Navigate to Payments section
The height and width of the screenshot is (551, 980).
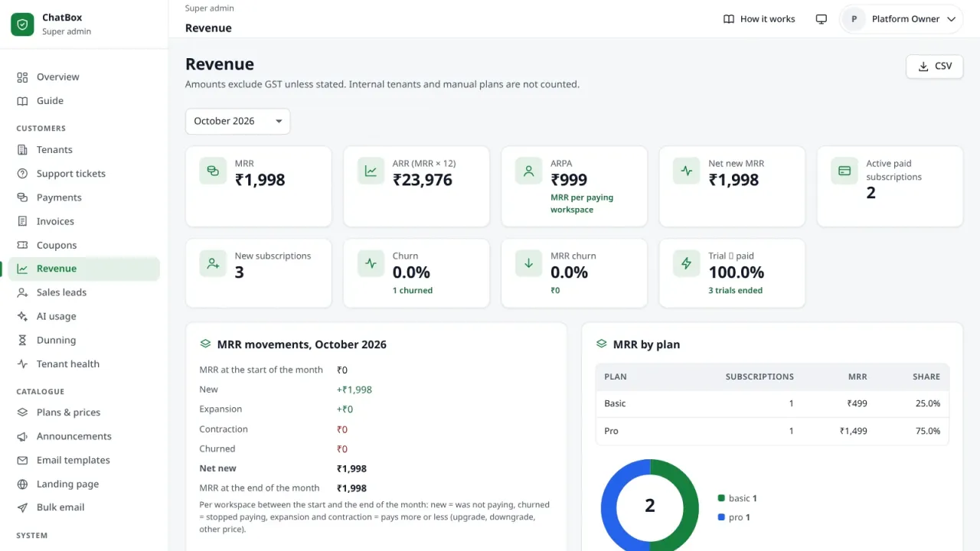click(x=83, y=197)
